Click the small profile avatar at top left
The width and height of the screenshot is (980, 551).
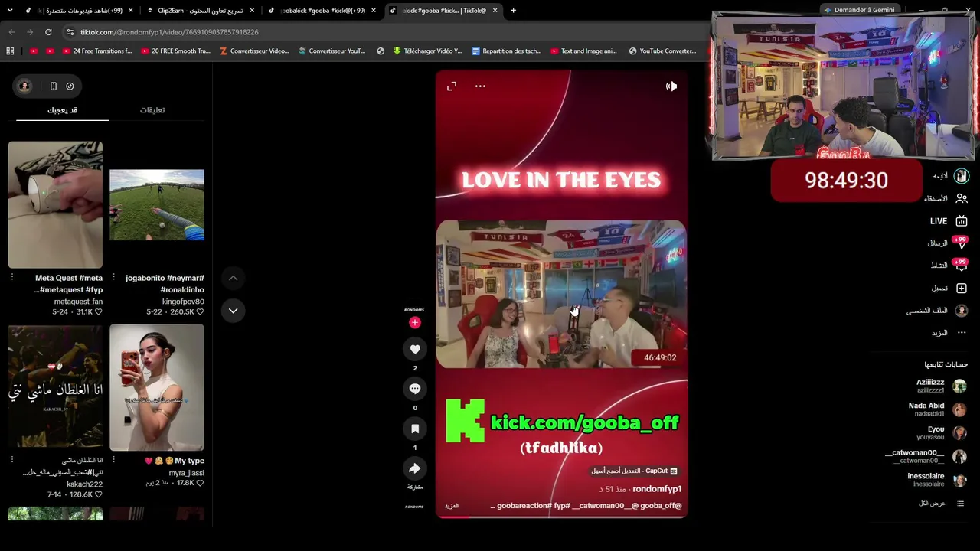tap(24, 86)
